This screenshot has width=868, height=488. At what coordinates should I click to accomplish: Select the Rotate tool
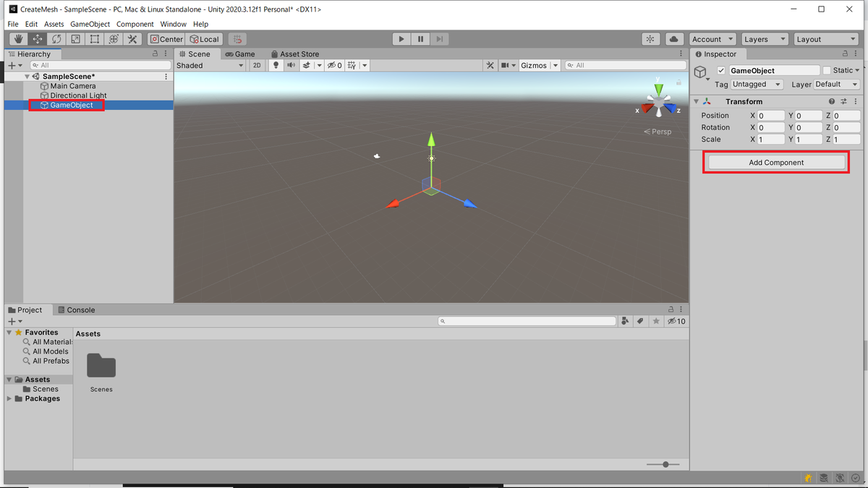pyautogui.click(x=56, y=39)
